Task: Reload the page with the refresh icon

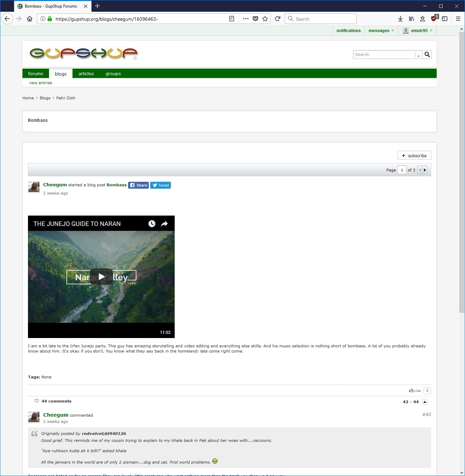Action: point(278,19)
